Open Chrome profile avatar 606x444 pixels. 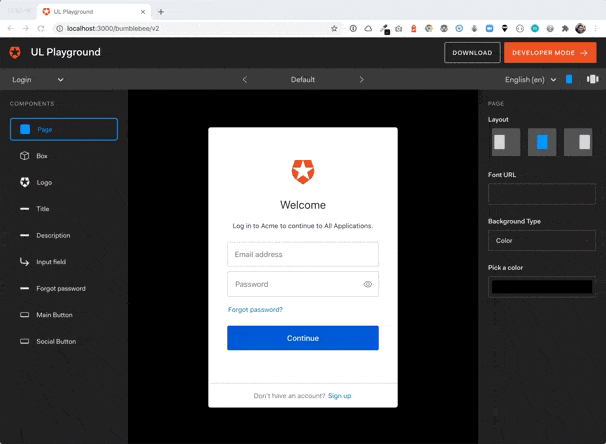point(580,28)
